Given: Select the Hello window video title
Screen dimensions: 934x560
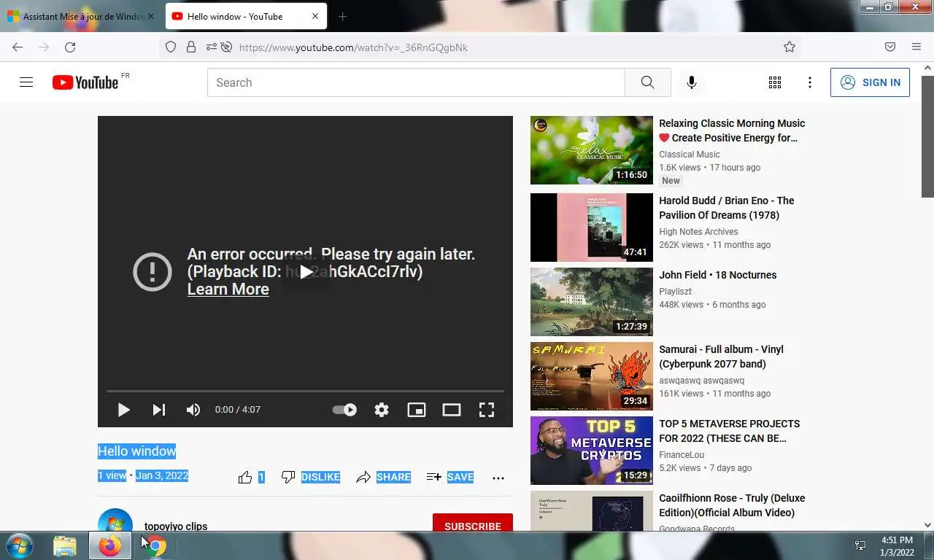Looking at the screenshot, I should (137, 451).
